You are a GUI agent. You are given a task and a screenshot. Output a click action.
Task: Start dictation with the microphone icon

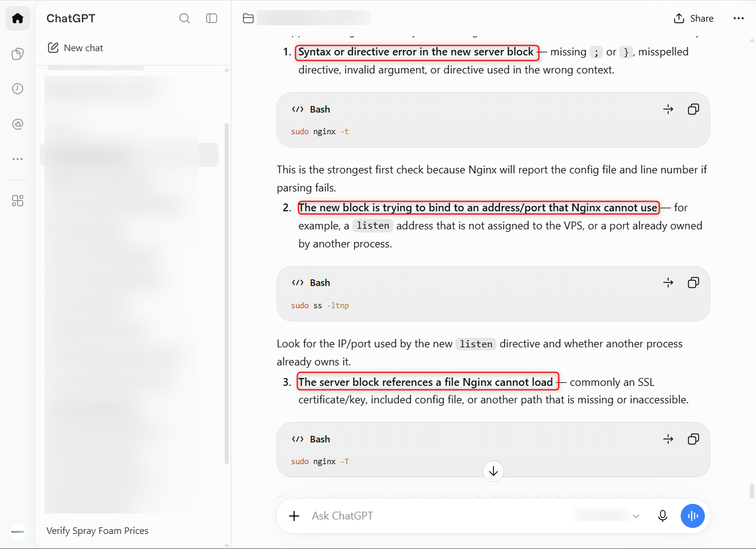pos(663,516)
